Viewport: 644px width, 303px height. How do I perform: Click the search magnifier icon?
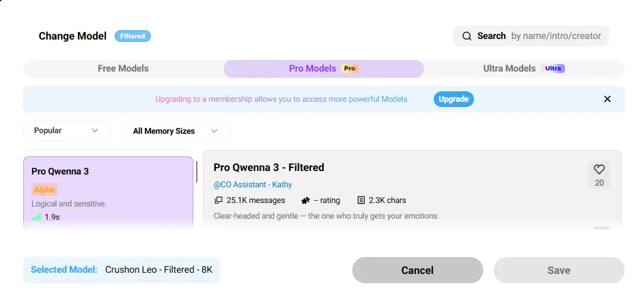pos(466,36)
